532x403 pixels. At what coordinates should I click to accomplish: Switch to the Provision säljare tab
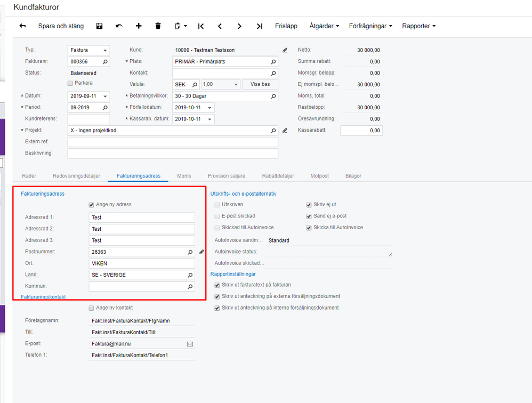coord(227,176)
